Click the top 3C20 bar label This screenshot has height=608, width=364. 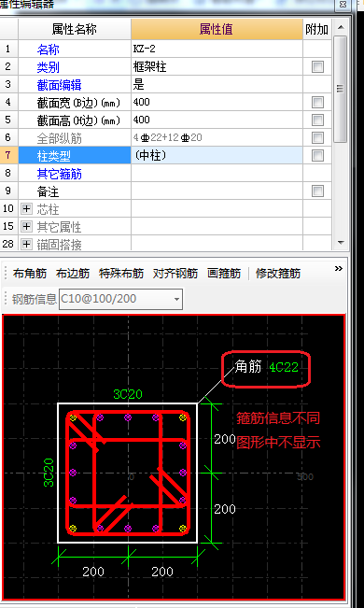point(128,394)
